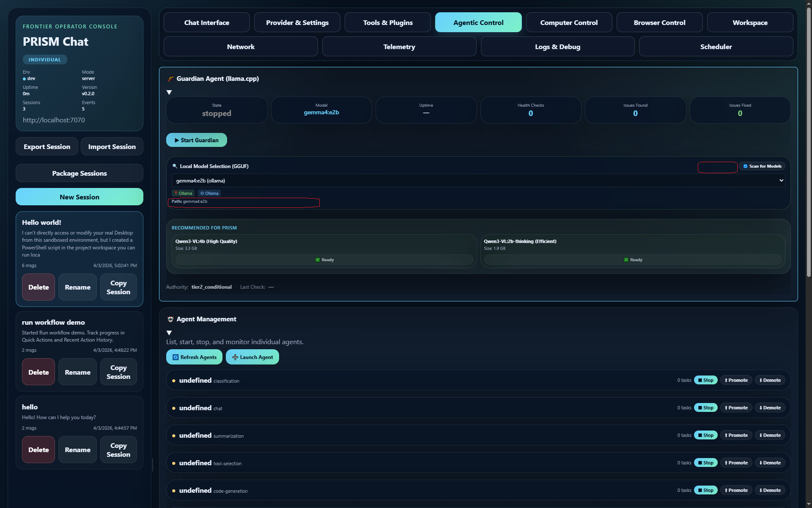Open the Telemetry tab

(399, 47)
